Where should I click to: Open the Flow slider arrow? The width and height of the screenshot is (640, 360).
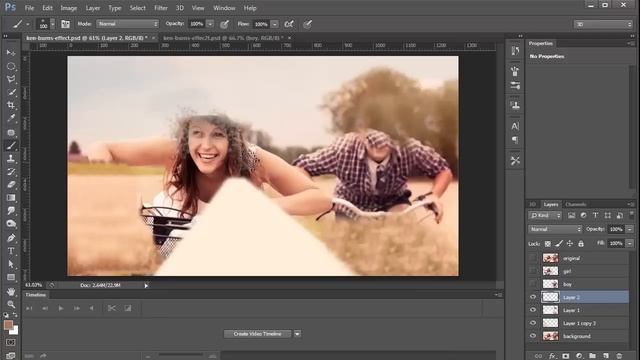click(x=275, y=24)
